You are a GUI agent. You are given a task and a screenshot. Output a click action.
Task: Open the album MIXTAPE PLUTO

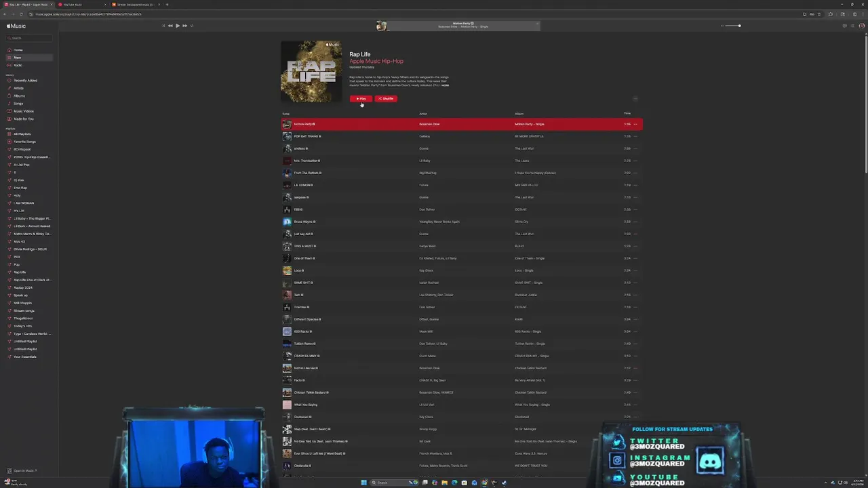click(526, 185)
